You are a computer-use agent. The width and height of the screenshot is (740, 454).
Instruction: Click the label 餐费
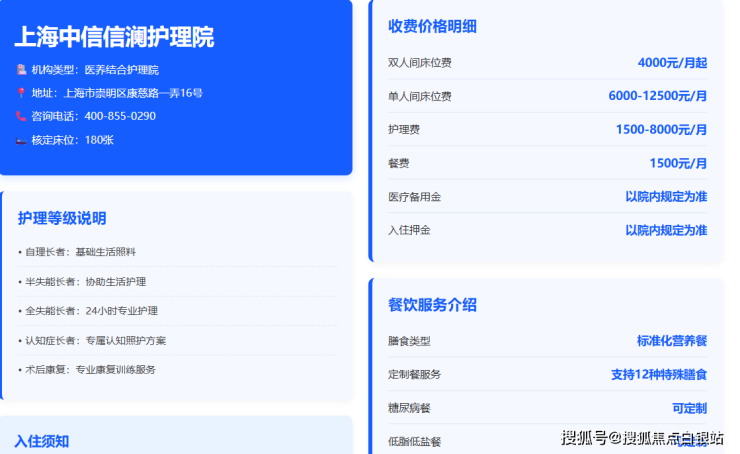click(x=398, y=163)
